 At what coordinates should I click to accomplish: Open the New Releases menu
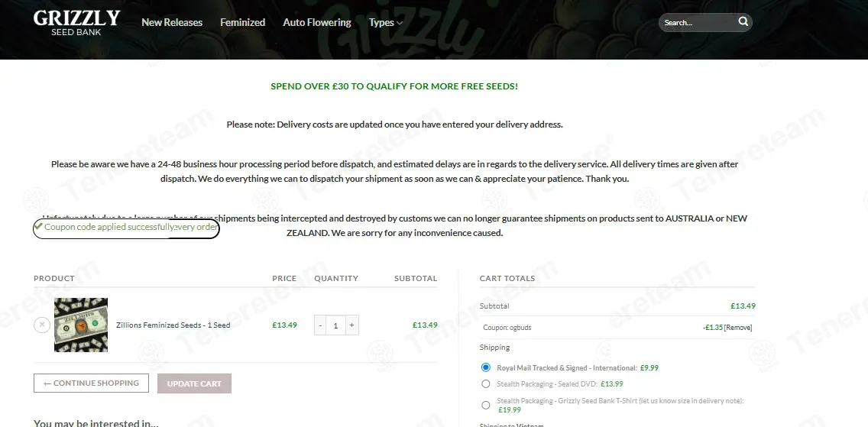(172, 23)
